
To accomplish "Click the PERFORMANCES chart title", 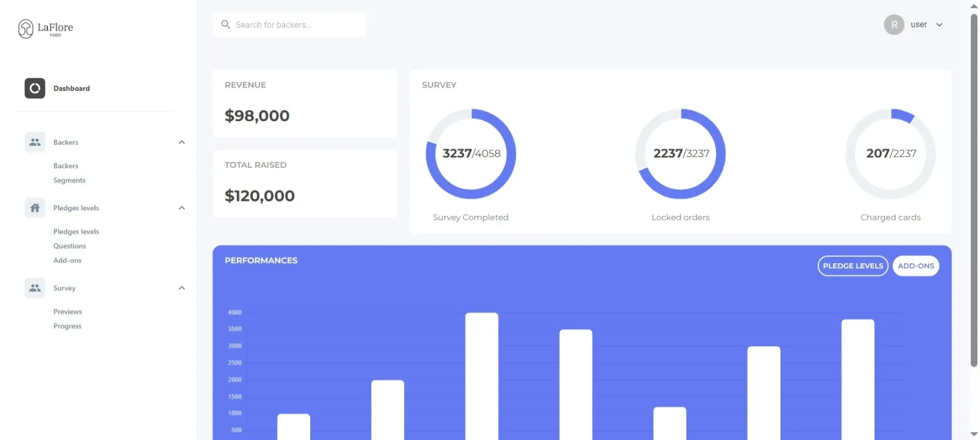I will coord(261,260).
